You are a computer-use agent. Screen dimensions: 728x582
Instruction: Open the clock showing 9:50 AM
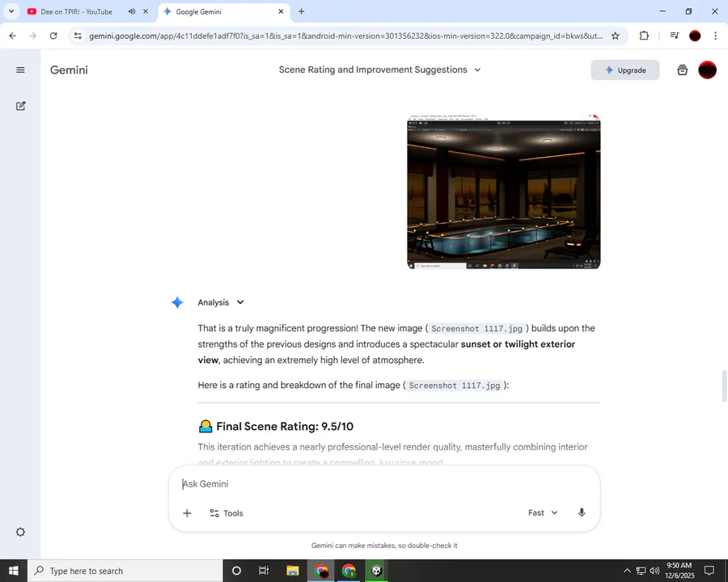coord(679,571)
